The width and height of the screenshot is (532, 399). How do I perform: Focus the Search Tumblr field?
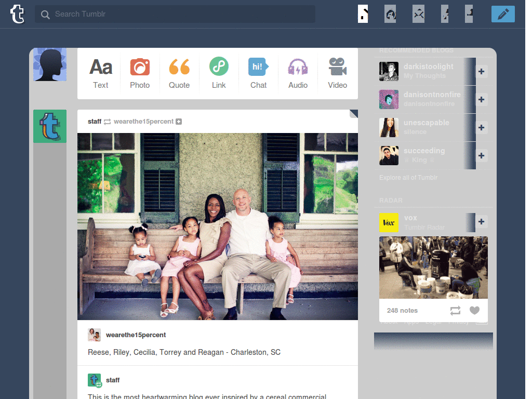coord(175,14)
